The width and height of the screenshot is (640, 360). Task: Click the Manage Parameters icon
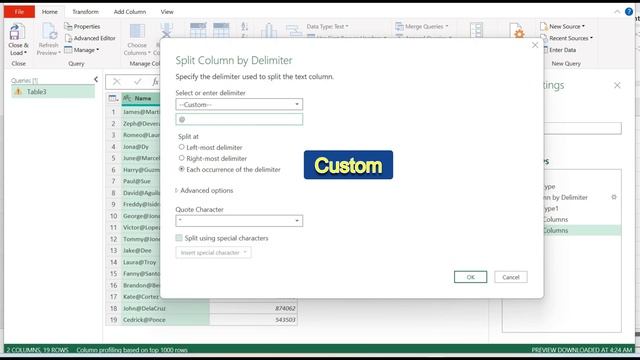tap(476, 31)
